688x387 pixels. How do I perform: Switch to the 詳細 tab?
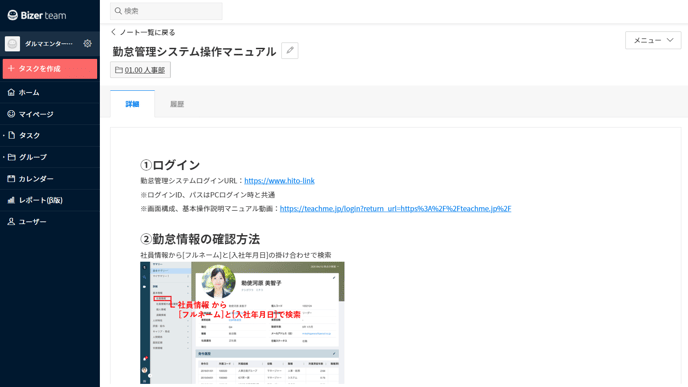coord(133,104)
